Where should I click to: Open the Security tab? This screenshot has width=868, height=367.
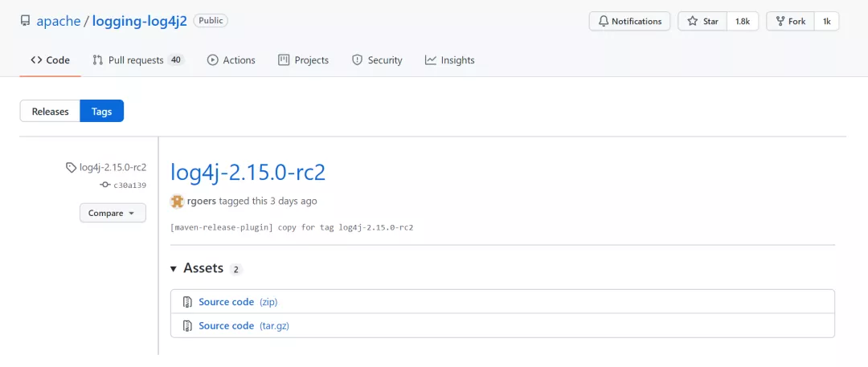click(377, 60)
